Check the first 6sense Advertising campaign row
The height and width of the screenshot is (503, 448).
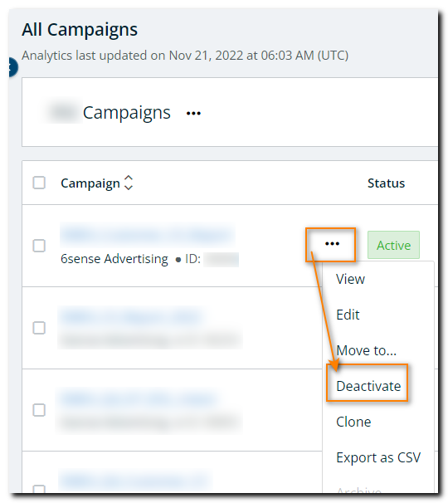(x=39, y=246)
